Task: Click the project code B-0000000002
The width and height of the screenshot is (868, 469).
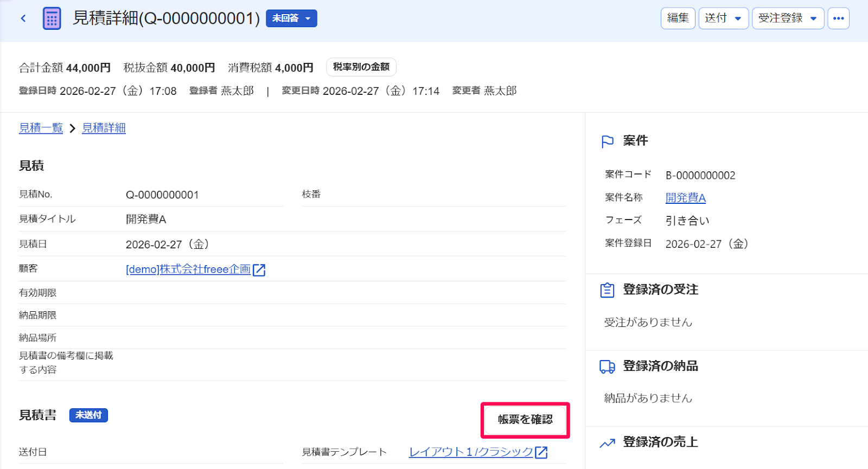Action: (700, 175)
